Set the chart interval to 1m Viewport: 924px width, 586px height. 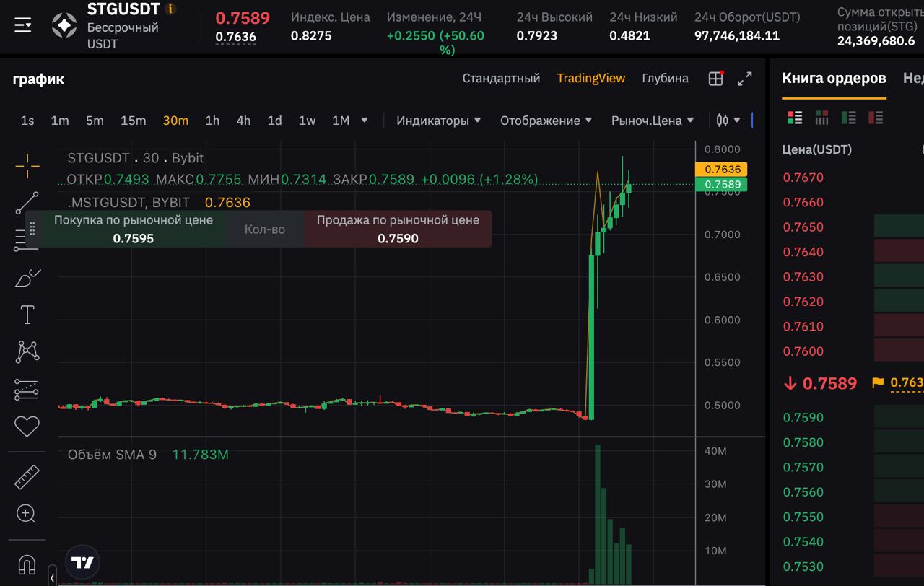click(x=60, y=121)
